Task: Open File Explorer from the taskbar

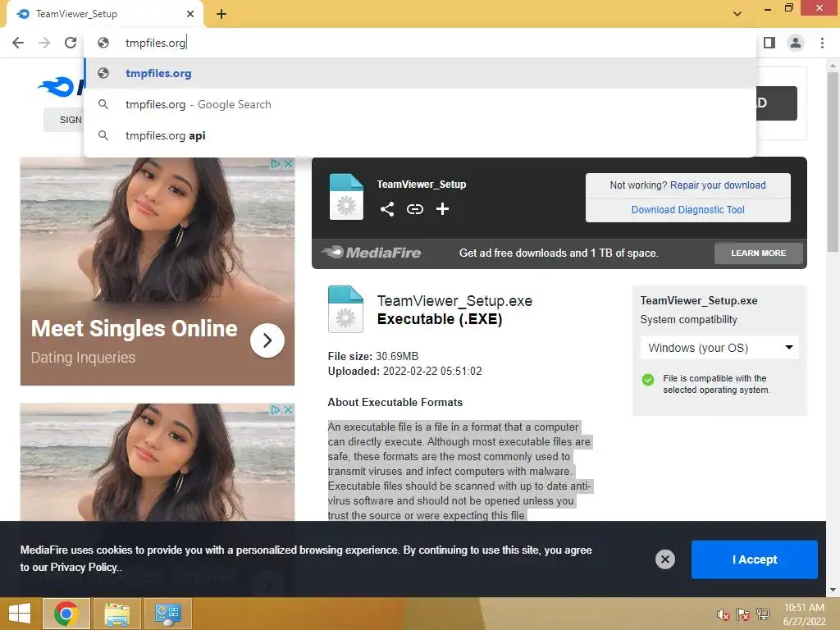Action: [116, 614]
